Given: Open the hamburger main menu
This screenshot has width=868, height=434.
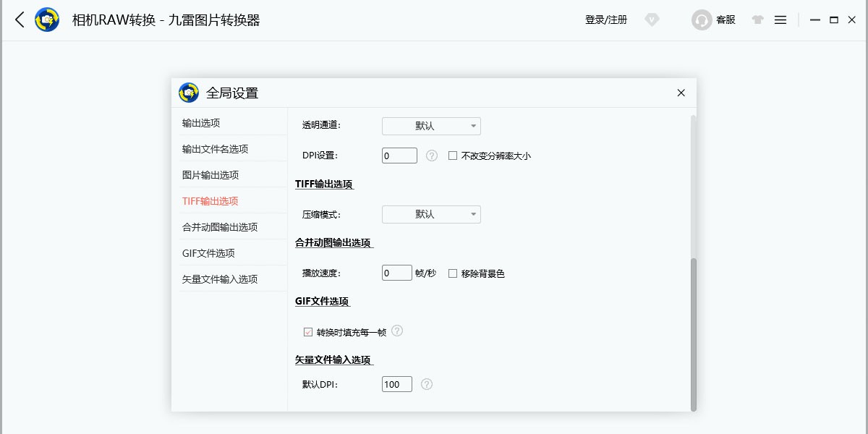Looking at the screenshot, I should pos(780,20).
